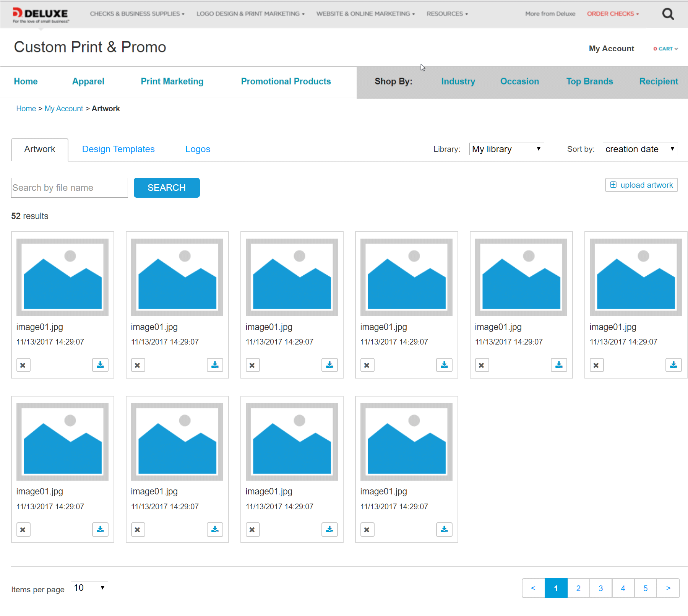Click the upload artwork button
Image resolution: width=688 pixels, height=616 pixels.
pyautogui.click(x=641, y=185)
